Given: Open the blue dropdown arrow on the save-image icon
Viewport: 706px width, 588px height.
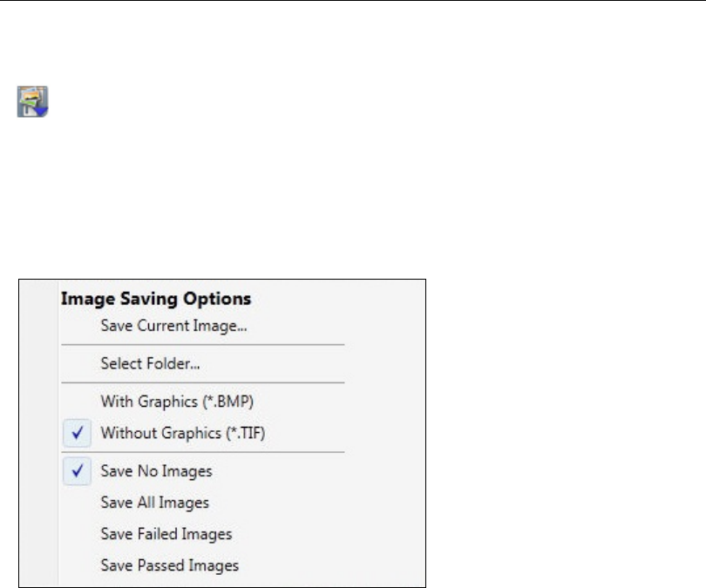Looking at the screenshot, I should pyautogui.click(x=42, y=111).
